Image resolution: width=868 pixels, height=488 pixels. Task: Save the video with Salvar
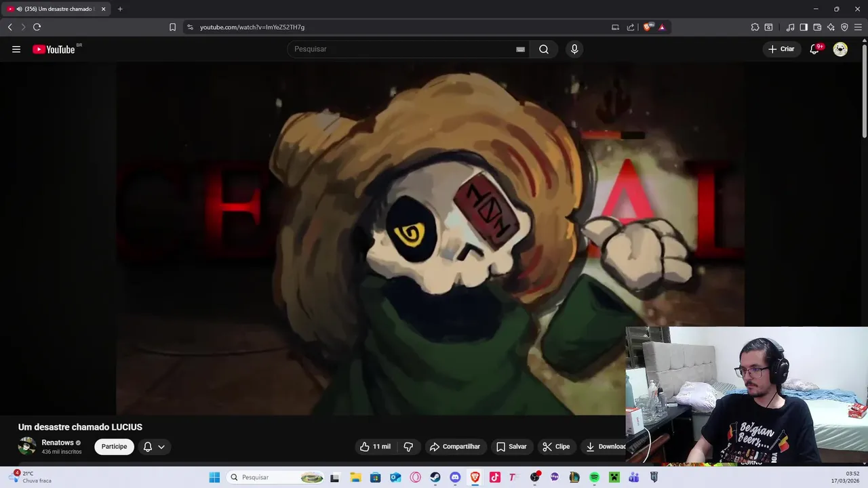pyautogui.click(x=511, y=447)
